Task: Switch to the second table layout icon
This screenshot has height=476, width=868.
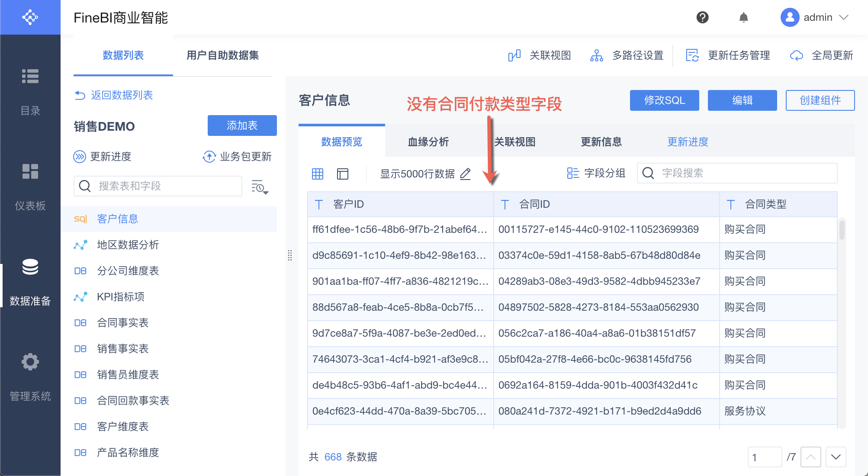Action: pos(343,174)
